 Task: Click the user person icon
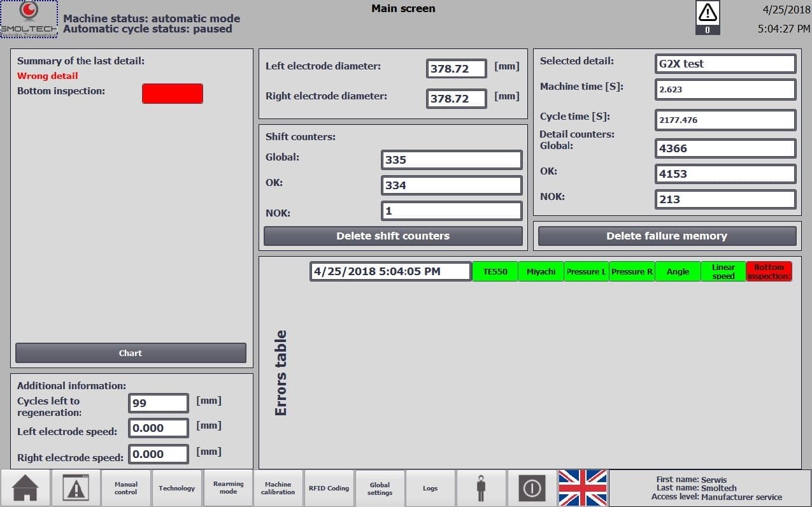481,489
